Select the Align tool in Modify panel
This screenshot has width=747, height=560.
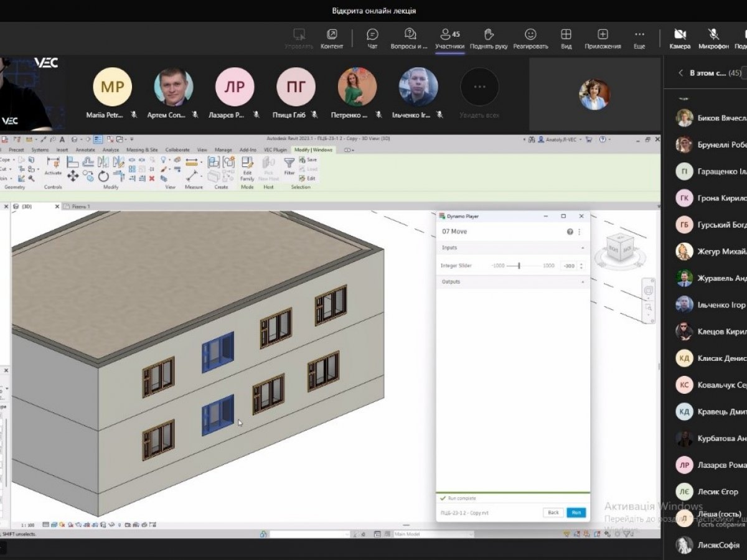pyautogui.click(x=73, y=162)
